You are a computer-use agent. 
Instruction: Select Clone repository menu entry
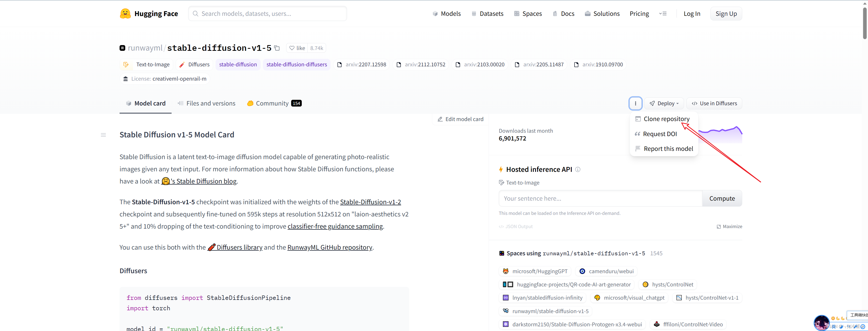tap(666, 119)
